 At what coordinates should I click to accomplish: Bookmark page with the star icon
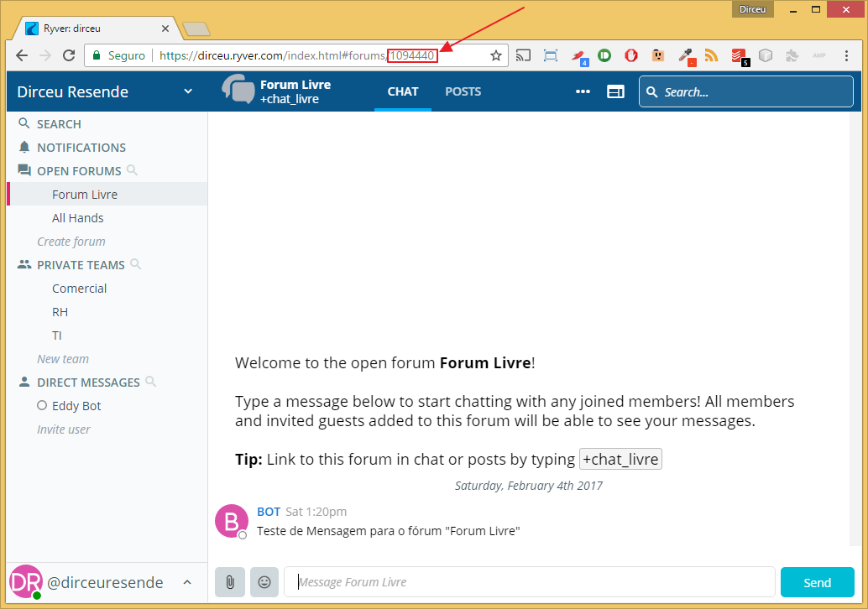496,55
